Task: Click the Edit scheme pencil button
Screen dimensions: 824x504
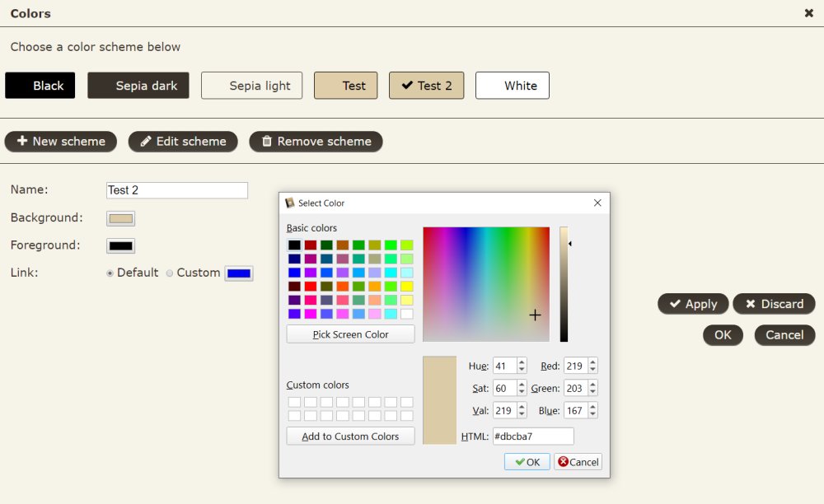Action: click(x=183, y=141)
